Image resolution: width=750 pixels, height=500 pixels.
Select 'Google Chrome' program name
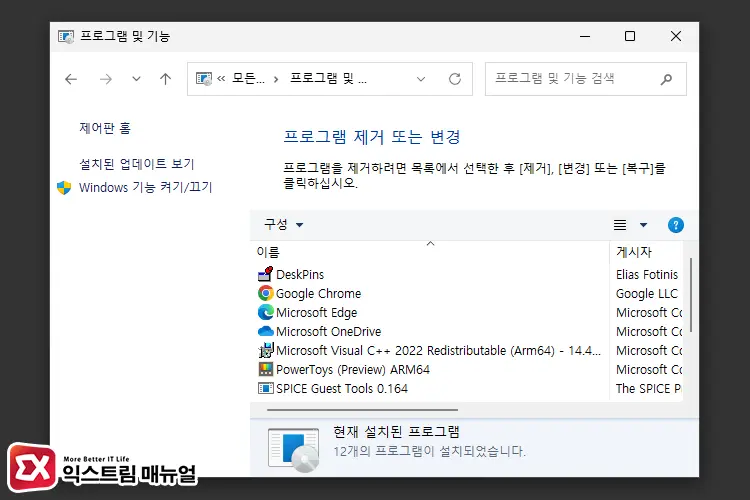pos(319,294)
